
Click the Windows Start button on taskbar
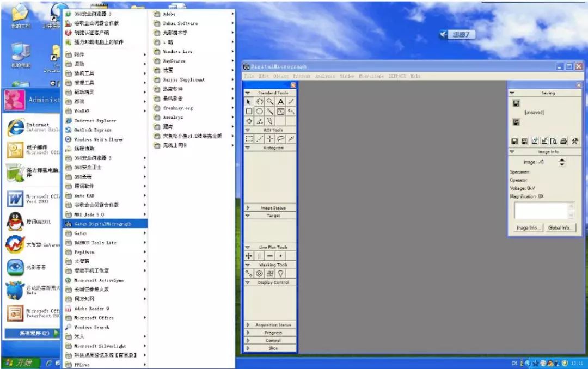[20, 363]
